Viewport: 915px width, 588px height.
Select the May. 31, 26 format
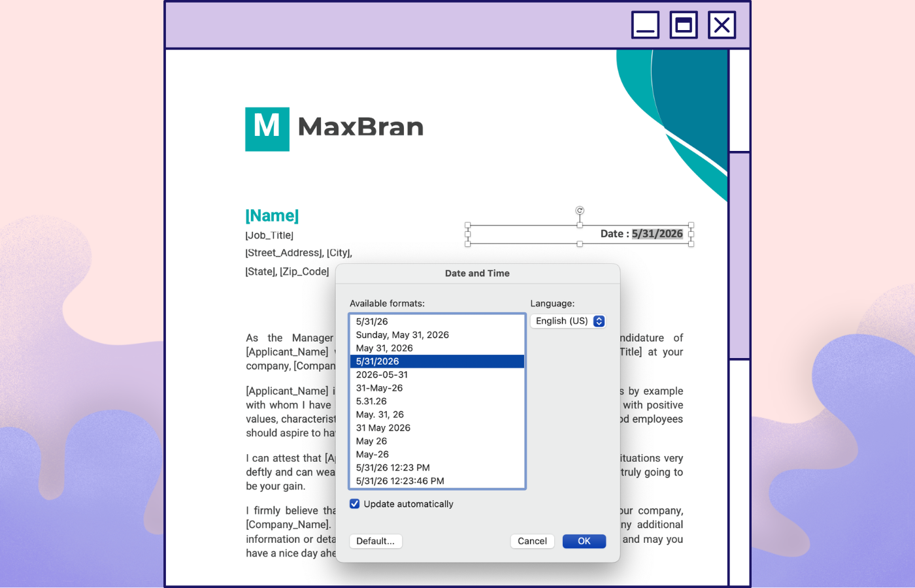coord(437,414)
